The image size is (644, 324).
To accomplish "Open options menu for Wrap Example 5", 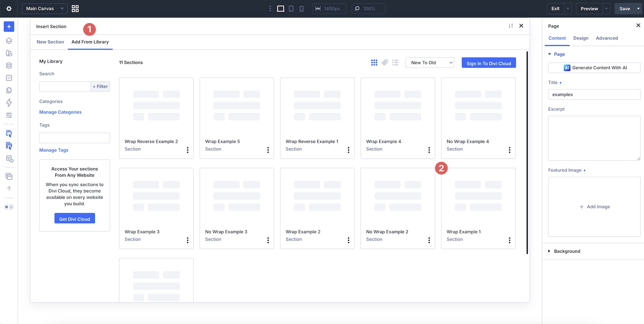I will [x=268, y=150].
